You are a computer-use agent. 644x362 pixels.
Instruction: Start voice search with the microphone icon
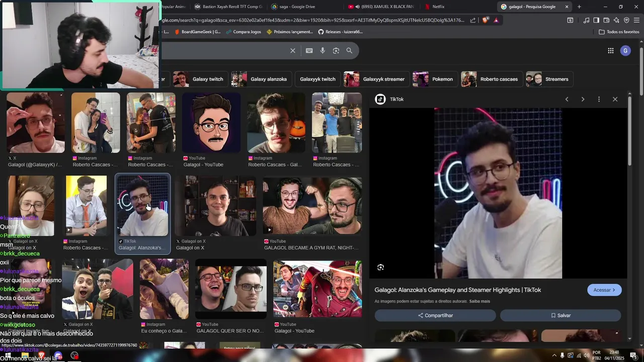click(323, 51)
